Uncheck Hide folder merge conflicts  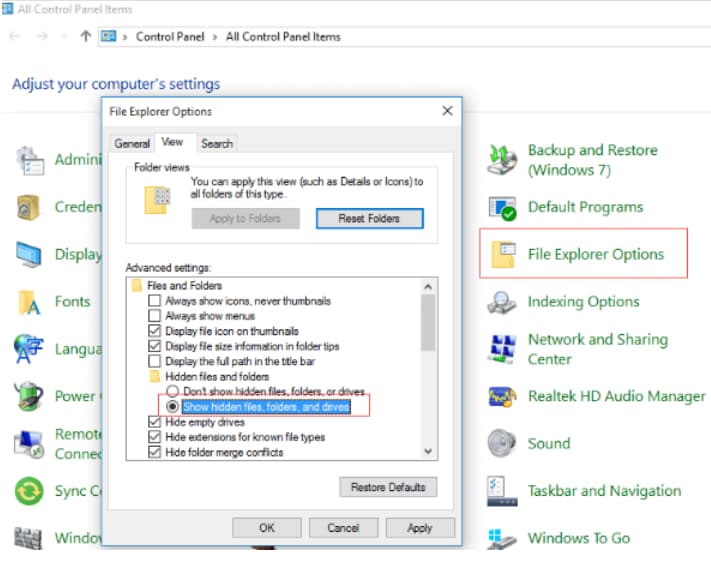click(154, 452)
